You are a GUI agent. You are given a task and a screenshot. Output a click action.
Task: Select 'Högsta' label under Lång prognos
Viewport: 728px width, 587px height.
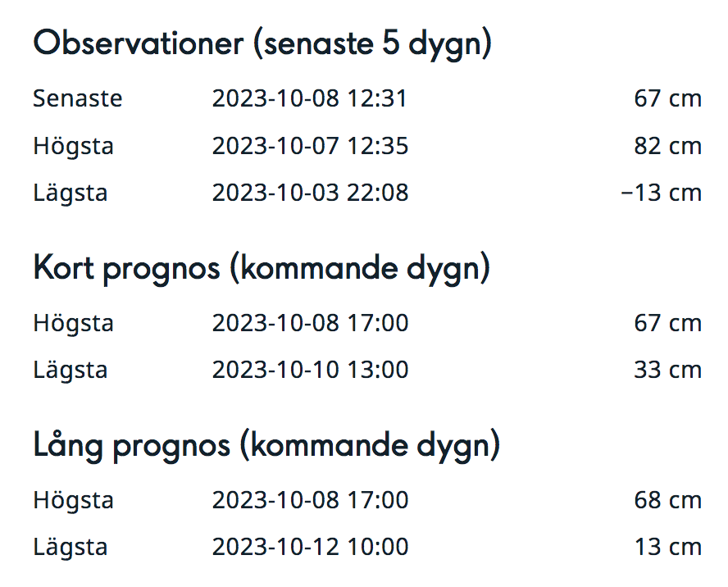point(74,500)
